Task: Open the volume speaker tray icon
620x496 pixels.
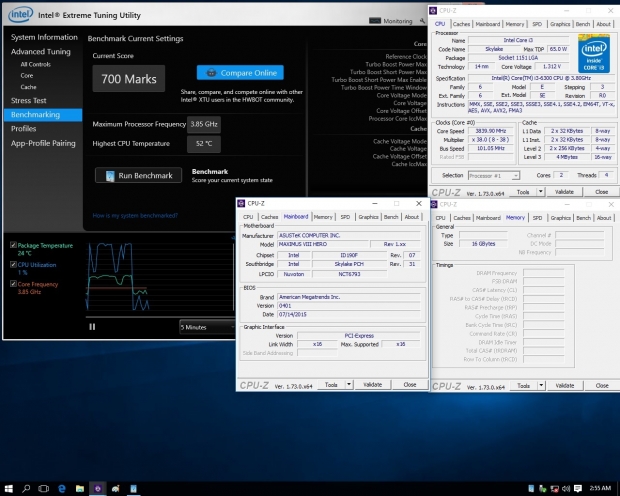Action: (x=566, y=488)
